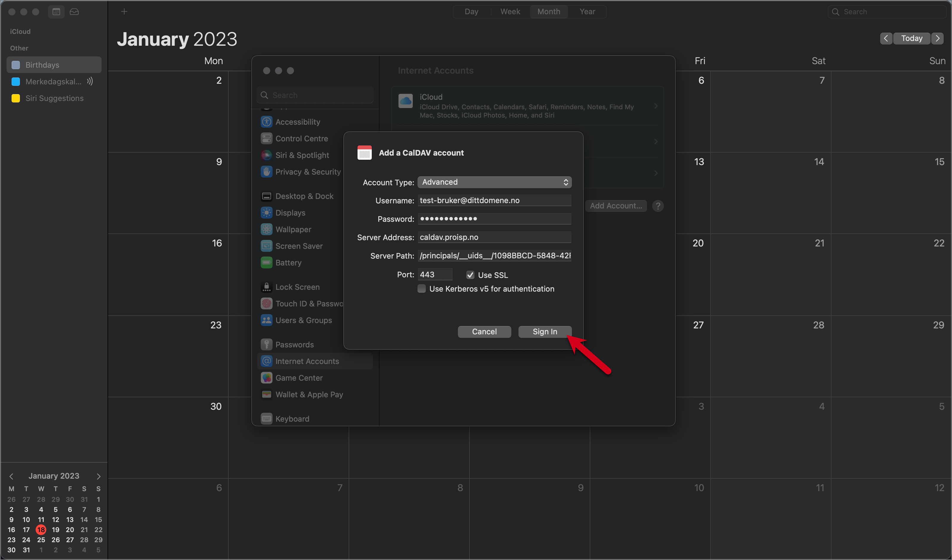952x560 pixels.
Task: Click the iCloud account cloud icon
Action: [x=405, y=101]
